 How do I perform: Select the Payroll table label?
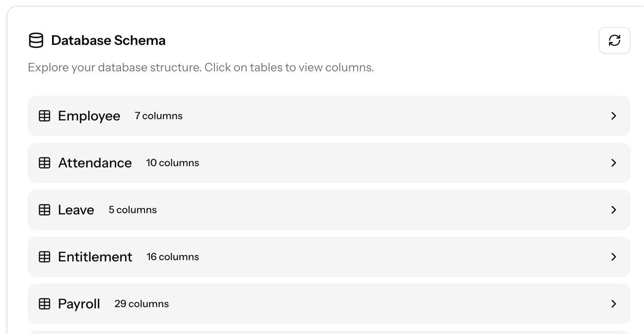[x=79, y=304]
